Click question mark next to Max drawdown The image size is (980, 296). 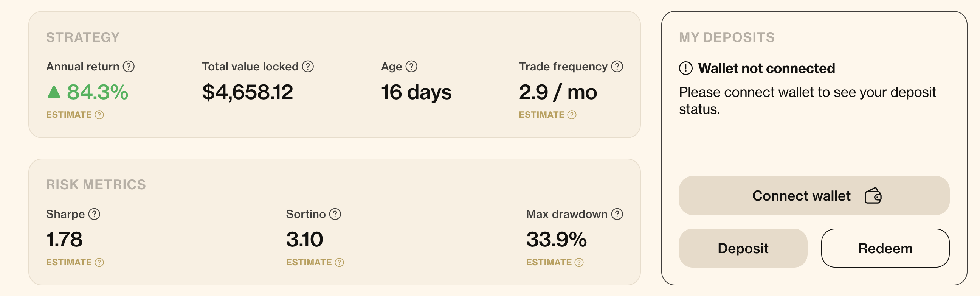point(617,214)
